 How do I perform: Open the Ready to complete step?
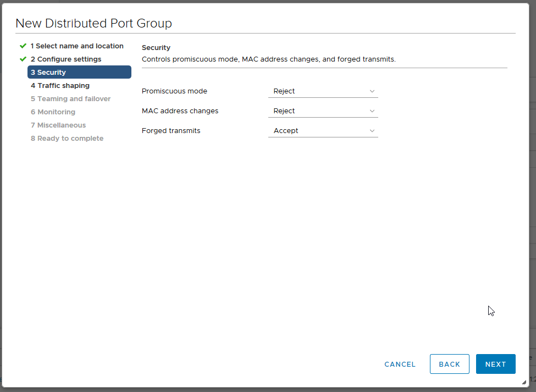tap(67, 138)
